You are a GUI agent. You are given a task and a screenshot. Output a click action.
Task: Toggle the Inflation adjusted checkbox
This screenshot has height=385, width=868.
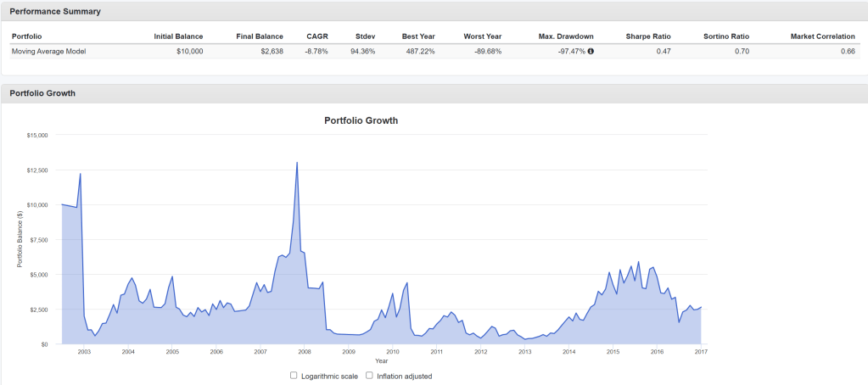(x=370, y=375)
